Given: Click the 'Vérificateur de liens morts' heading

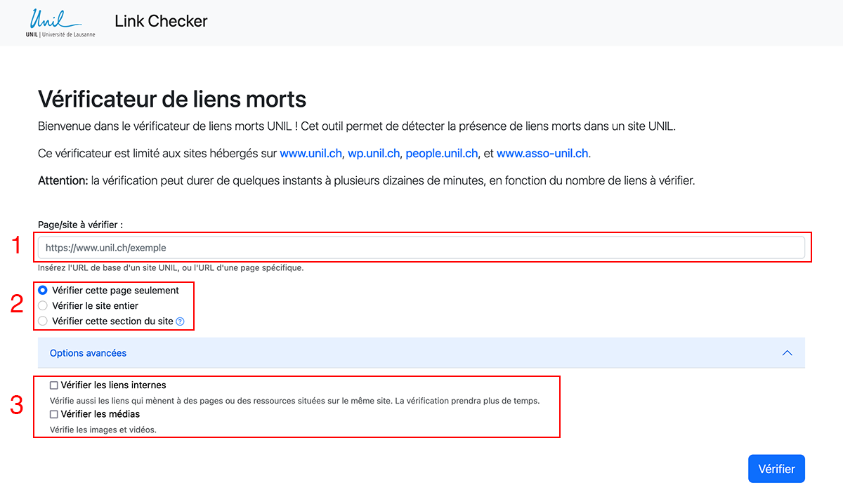Looking at the screenshot, I should point(172,99).
